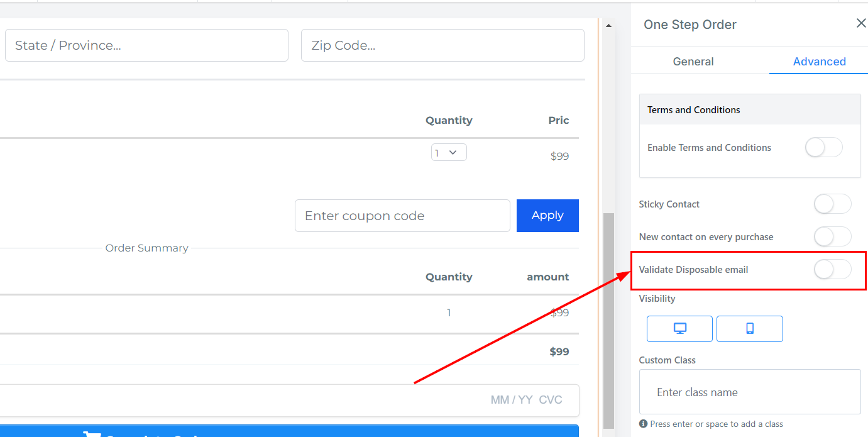Select desktop visibility icon
Screen dimensions: 868x437
pos(679,328)
